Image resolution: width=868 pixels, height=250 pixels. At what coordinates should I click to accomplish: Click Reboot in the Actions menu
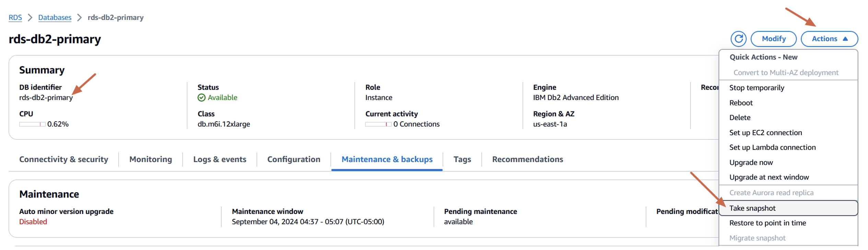click(x=741, y=103)
